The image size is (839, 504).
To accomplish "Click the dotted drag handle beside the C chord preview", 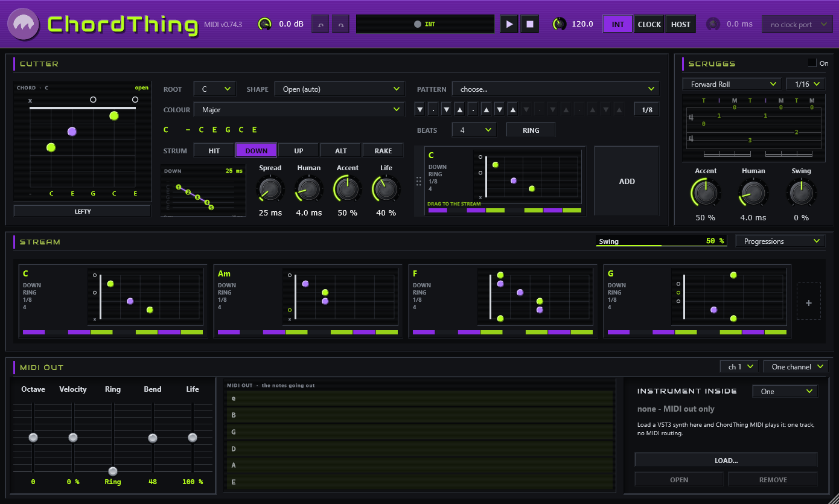I will [419, 181].
